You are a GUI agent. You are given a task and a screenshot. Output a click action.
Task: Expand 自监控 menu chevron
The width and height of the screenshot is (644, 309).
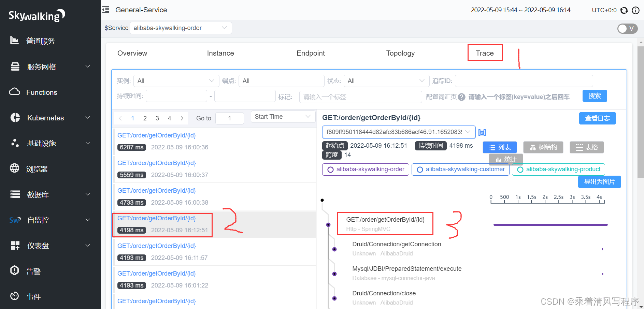click(88, 220)
